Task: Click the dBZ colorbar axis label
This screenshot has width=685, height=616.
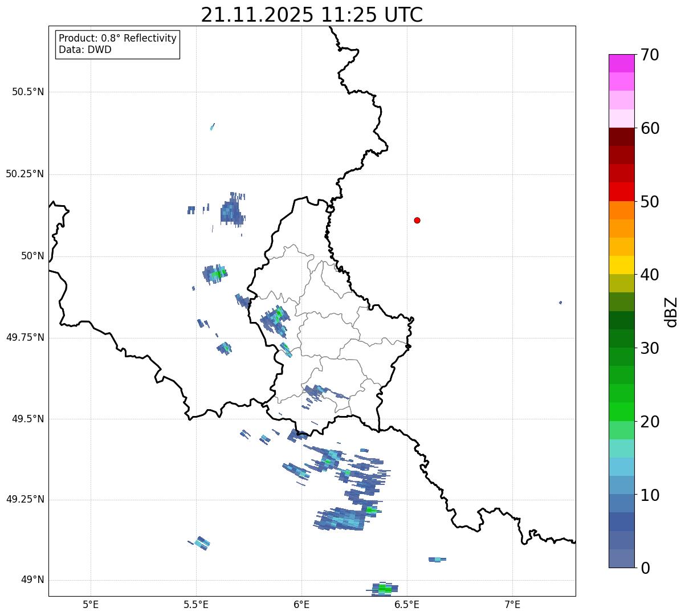Action: [x=671, y=312]
